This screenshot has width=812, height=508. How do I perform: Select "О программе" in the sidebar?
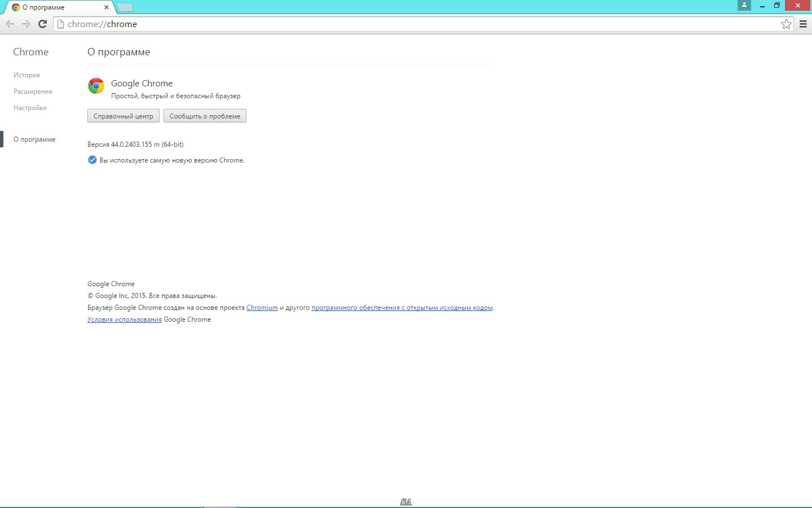coord(34,139)
